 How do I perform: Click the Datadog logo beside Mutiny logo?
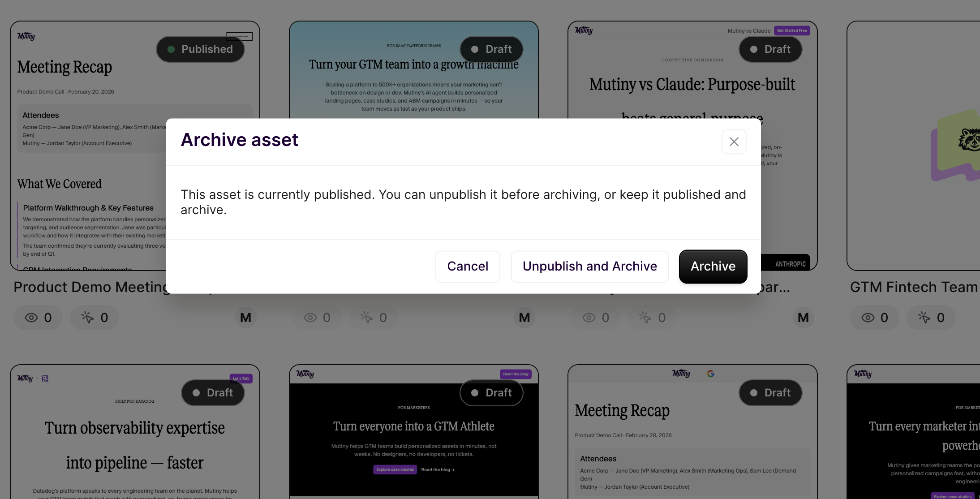[45, 379]
